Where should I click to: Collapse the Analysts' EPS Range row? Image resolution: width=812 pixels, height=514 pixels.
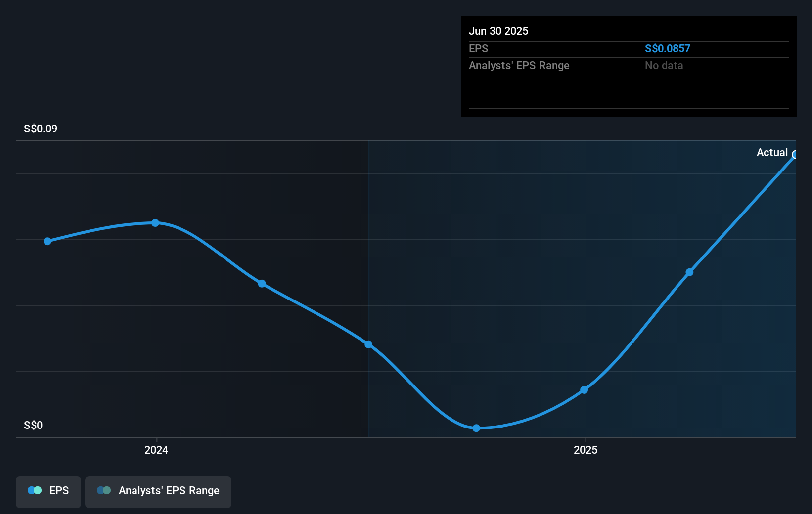coord(519,65)
